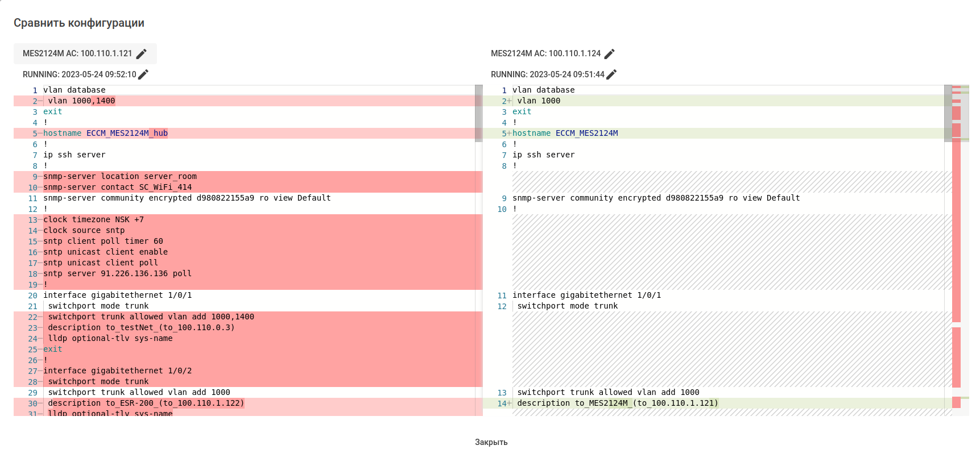Click the pencil icon beside device 100.110.1.121

click(x=142, y=54)
